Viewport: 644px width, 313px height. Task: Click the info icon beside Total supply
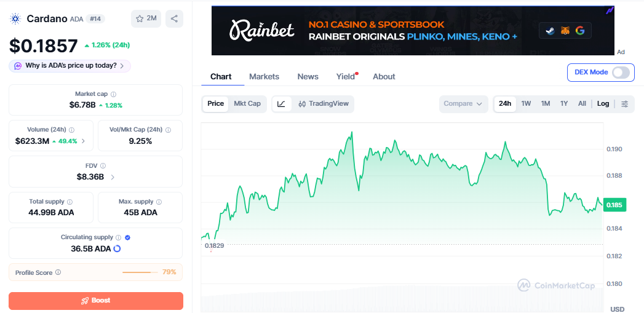click(70, 202)
